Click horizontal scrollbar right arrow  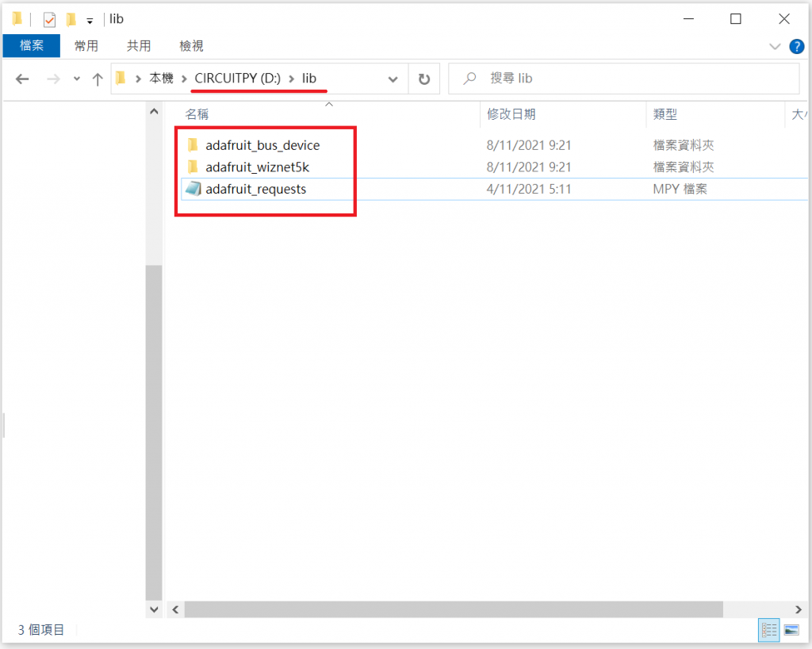(798, 609)
